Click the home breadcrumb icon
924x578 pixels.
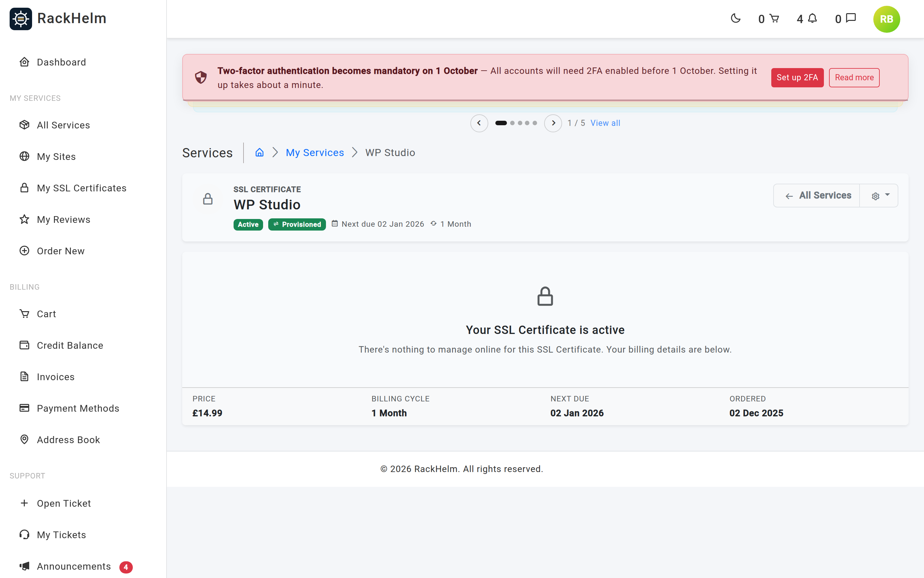click(x=260, y=153)
